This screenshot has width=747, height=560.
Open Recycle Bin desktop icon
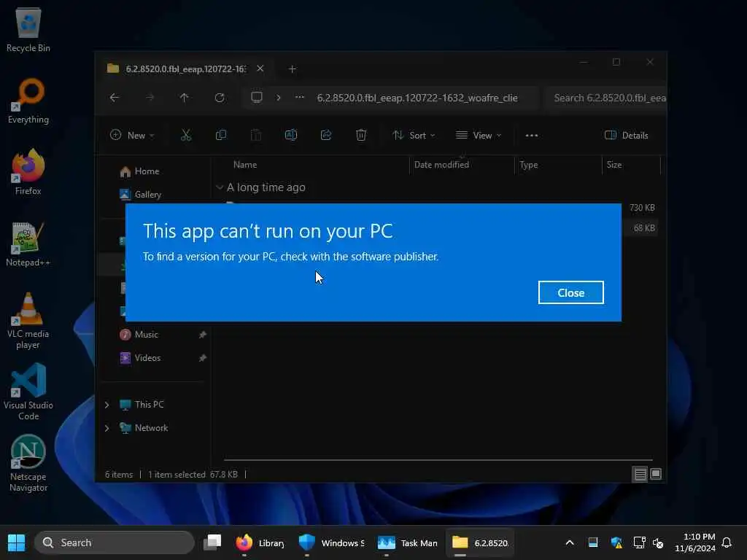tap(28, 29)
